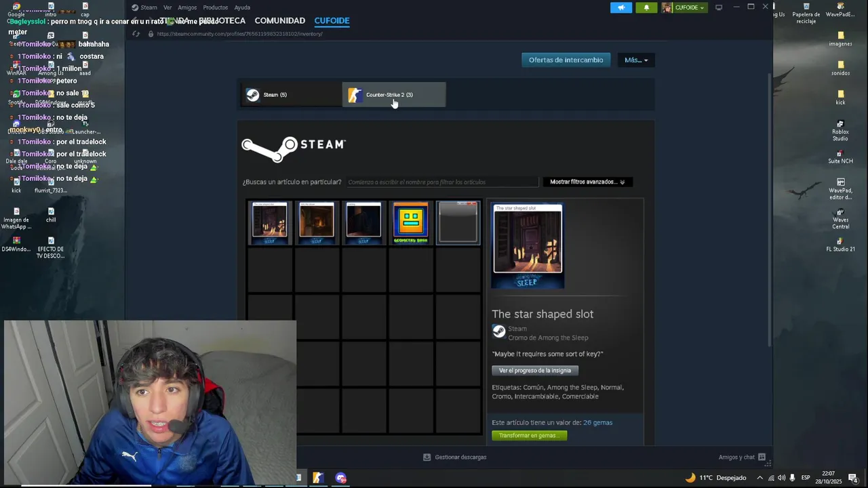Open Papelera de reciclaje on desktop
This screenshot has width=868, height=488.
(x=806, y=14)
